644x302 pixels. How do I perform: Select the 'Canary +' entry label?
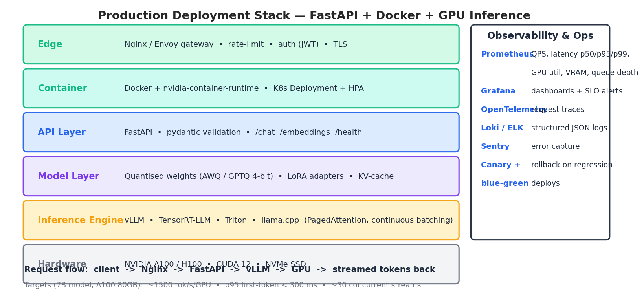[501, 165]
